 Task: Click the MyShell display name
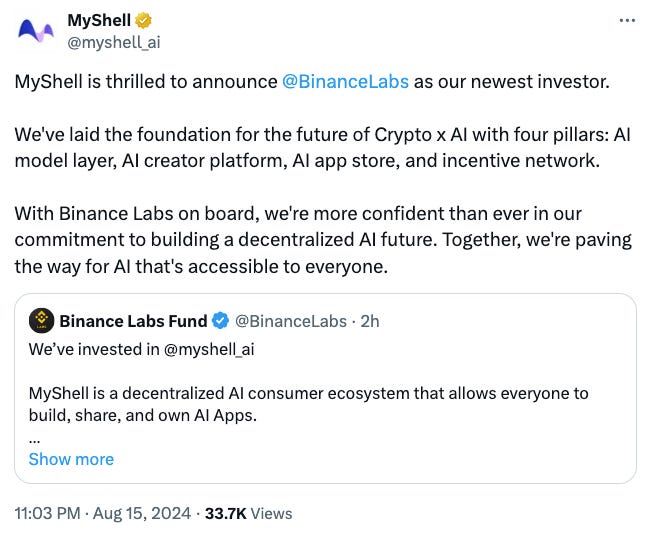99,20
